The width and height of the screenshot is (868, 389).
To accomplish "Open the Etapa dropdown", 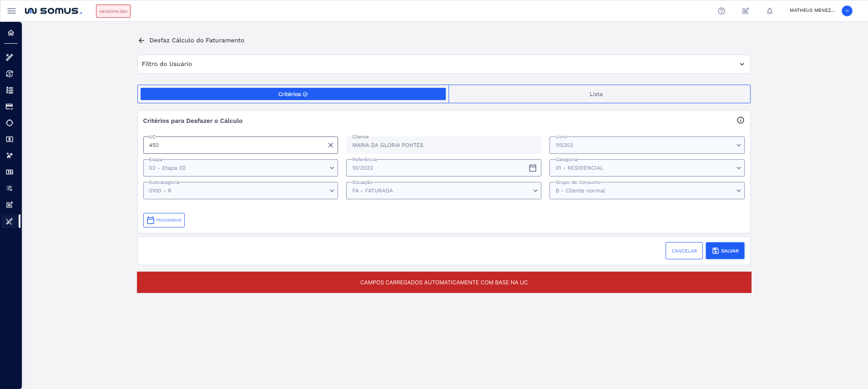I will (x=240, y=168).
